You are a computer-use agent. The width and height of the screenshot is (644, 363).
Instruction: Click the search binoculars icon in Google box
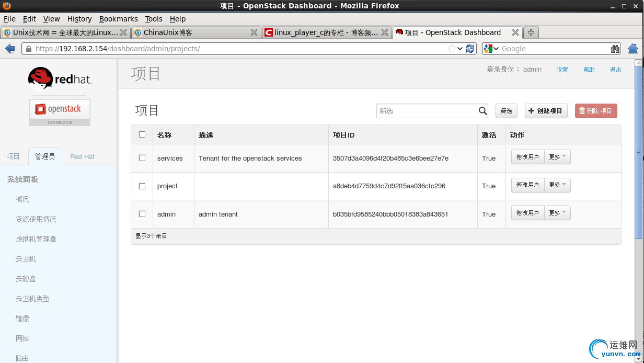(615, 49)
